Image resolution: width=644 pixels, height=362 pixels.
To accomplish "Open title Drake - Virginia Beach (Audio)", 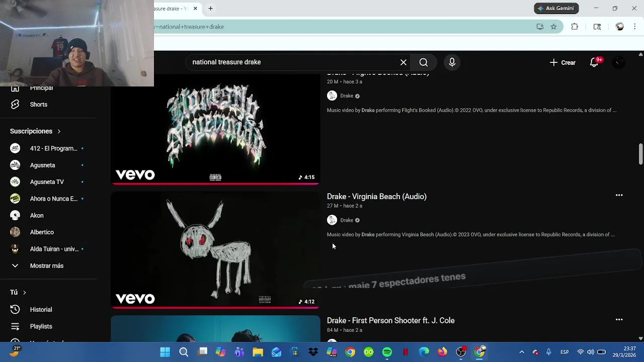I will tap(377, 197).
